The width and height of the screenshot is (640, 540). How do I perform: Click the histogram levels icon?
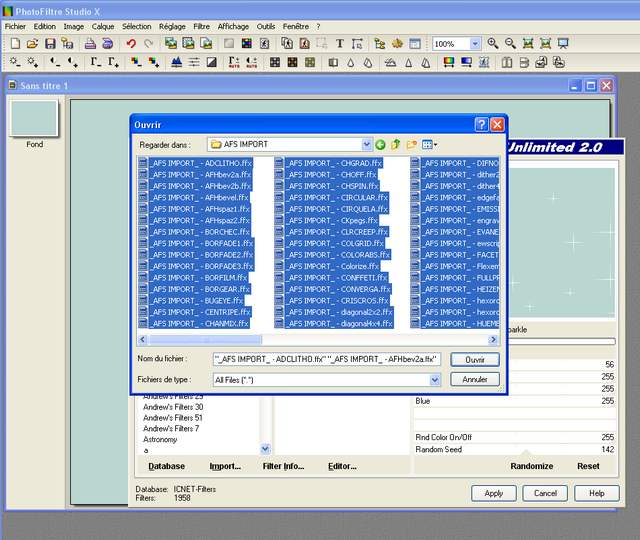176,62
